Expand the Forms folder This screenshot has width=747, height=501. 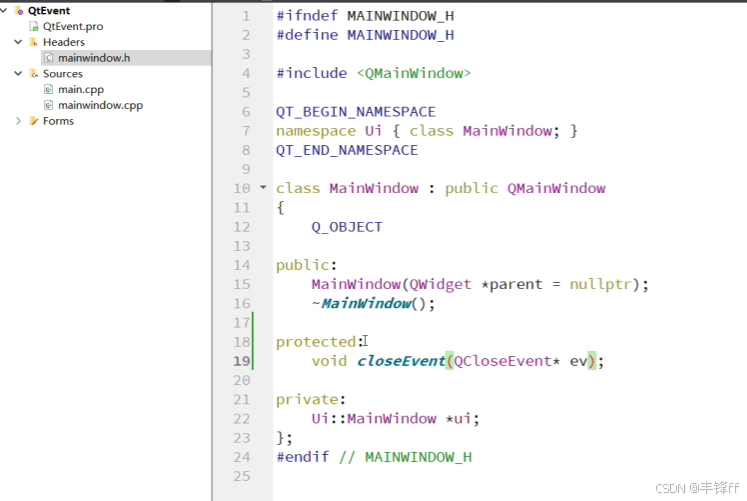18,121
